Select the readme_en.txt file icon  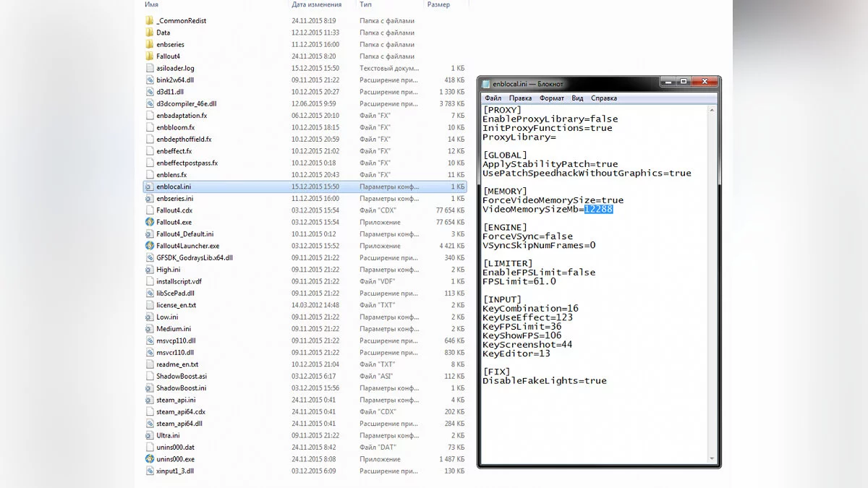tap(150, 364)
